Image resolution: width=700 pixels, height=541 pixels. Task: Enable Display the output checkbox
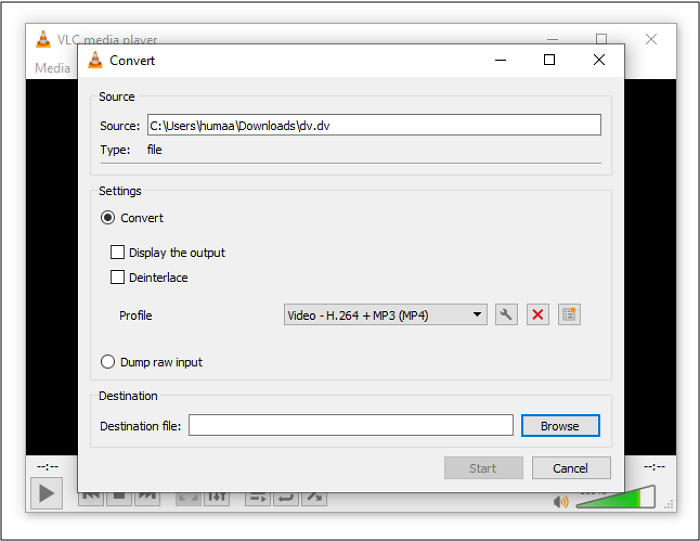click(x=118, y=253)
